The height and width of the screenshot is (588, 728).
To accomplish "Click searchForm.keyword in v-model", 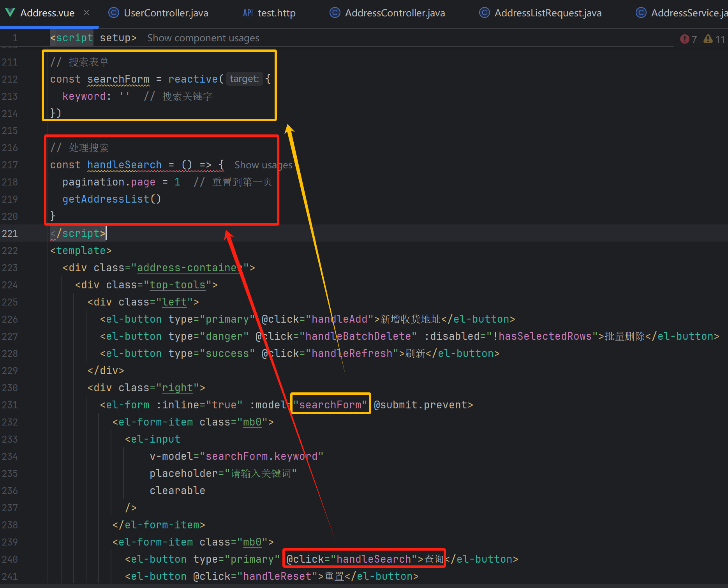I will coord(261,456).
